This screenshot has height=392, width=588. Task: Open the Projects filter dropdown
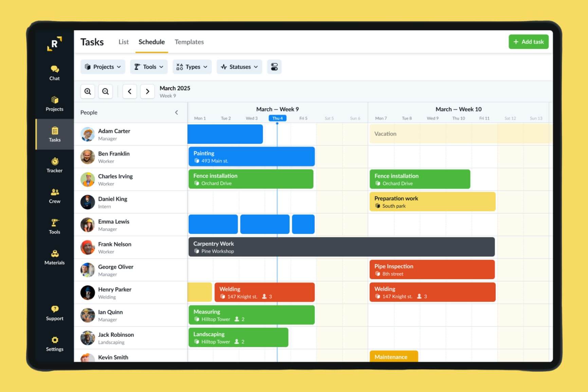pyautogui.click(x=103, y=67)
